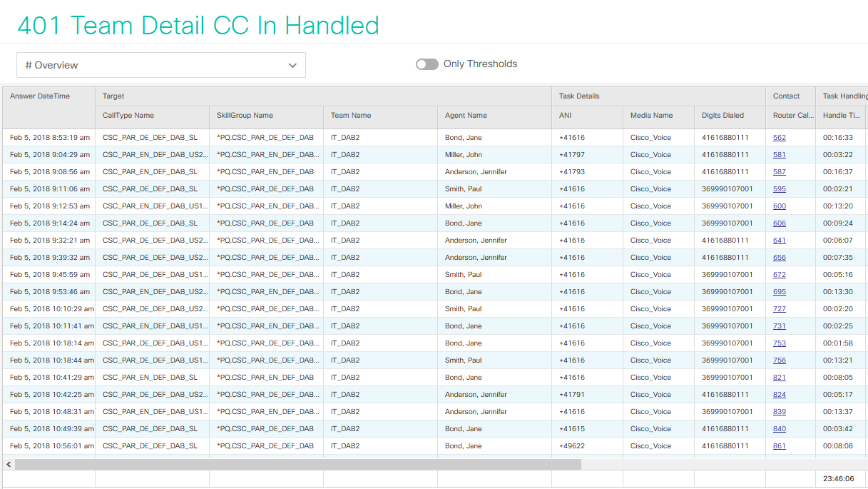Click Miller, John in the 9:04:29 am row
868x489 pixels.
coord(464,155)
